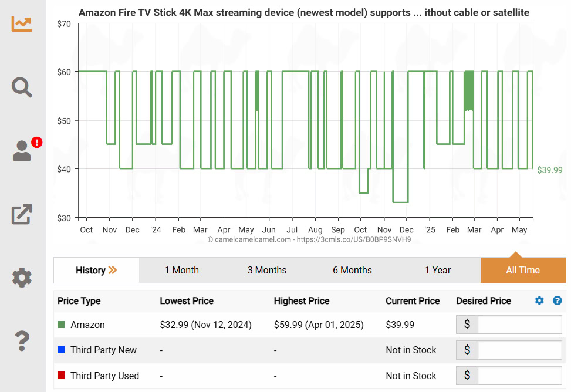The width and height of the screenshot is (571, 392).
Task: Toggle the red Third Party Used swatch
Action: point(61,376)
